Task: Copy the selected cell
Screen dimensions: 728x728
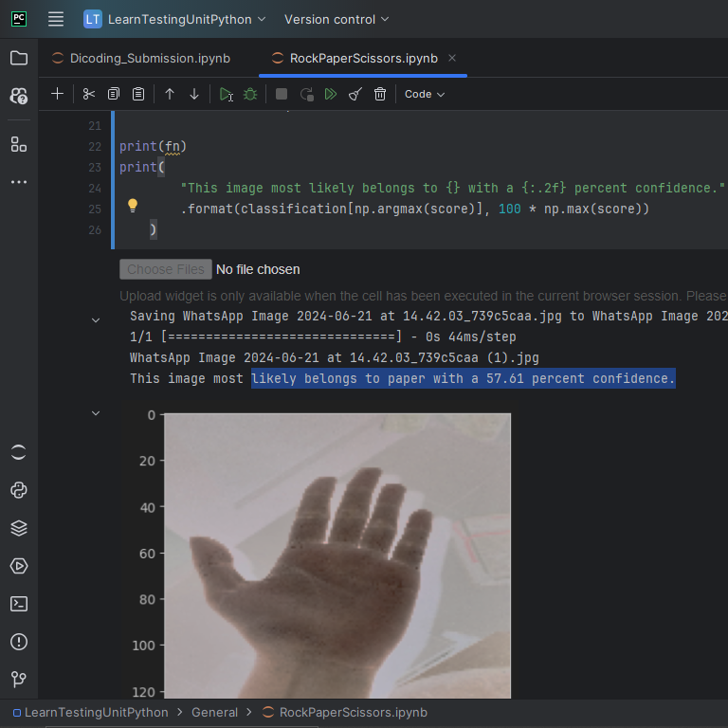Action: point(114,94)
